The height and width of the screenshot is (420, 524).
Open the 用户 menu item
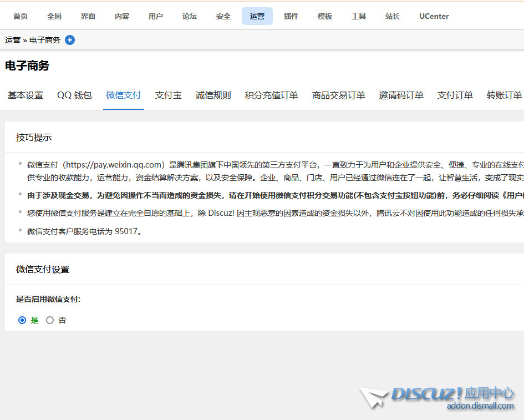[155, 16]
